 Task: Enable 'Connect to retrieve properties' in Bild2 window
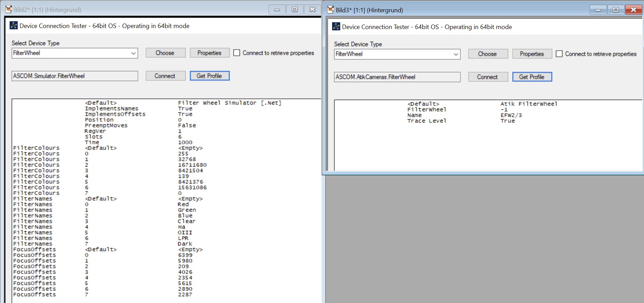237,53
